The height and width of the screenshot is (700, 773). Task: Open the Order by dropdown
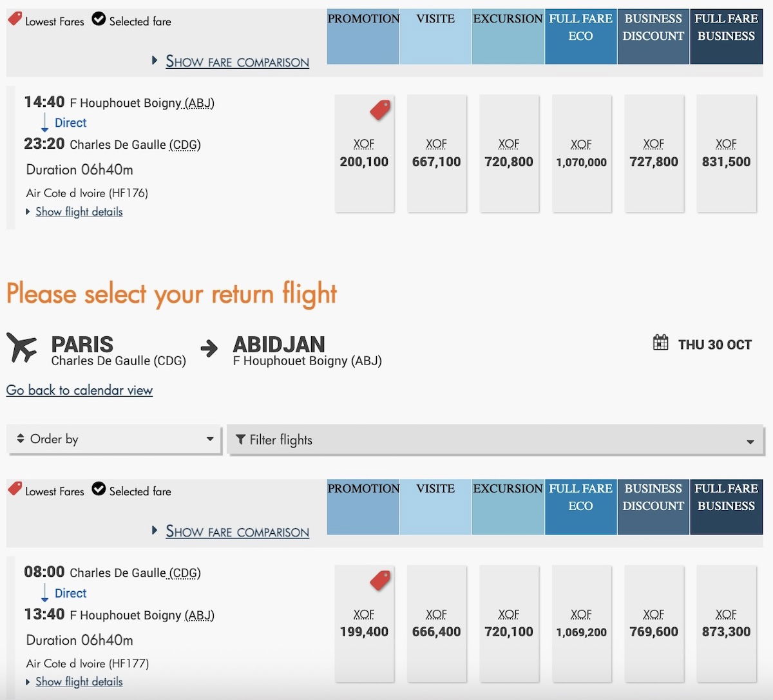(115, 439)
